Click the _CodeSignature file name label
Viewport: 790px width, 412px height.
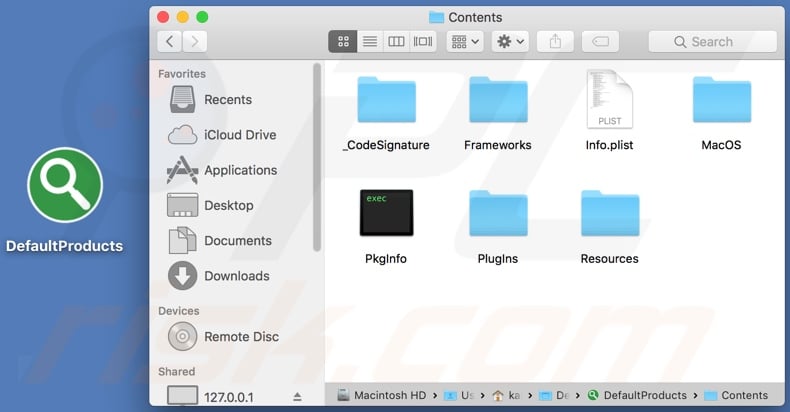pos(386,145)
